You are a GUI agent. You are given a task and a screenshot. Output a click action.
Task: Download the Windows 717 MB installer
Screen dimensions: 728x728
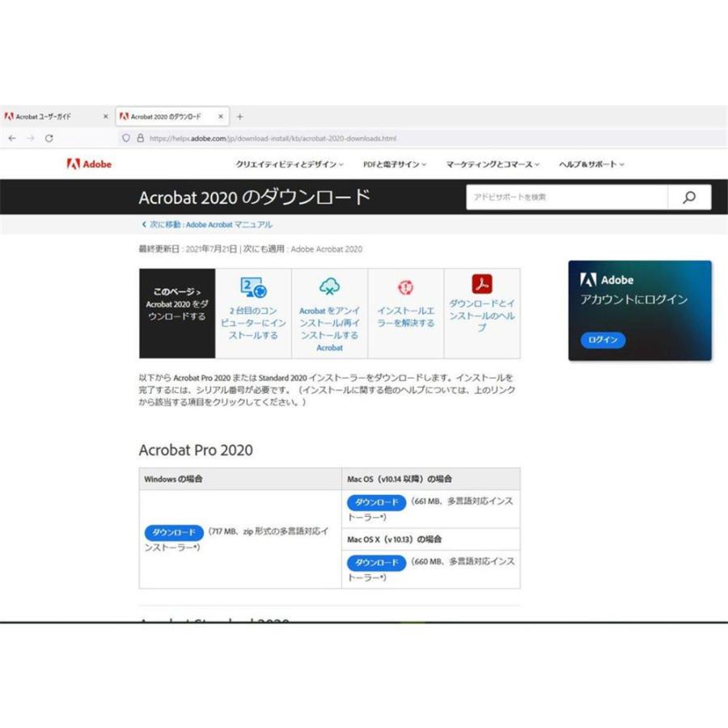pyautogui.click(x=174, y=532)
